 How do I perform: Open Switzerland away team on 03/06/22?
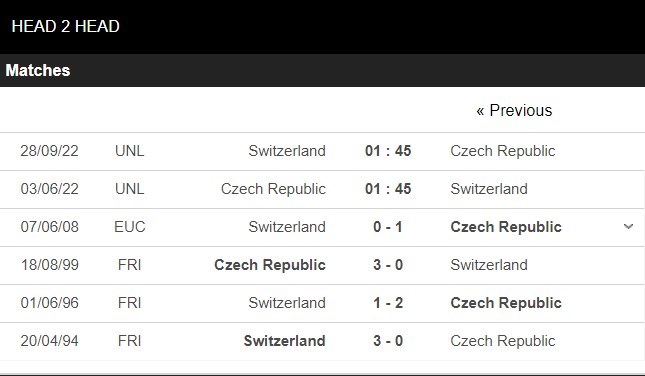(x=489, y=189)
